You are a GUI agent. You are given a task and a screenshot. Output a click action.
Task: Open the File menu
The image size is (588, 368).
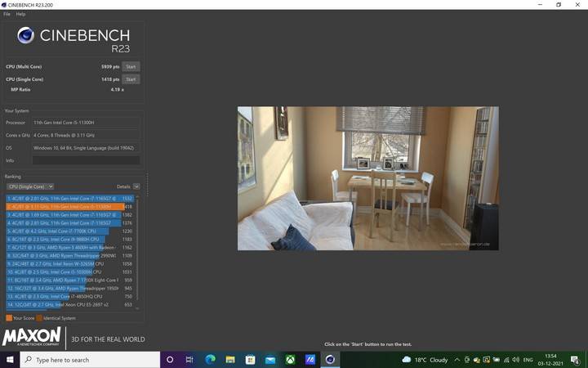tap(7, 14)
